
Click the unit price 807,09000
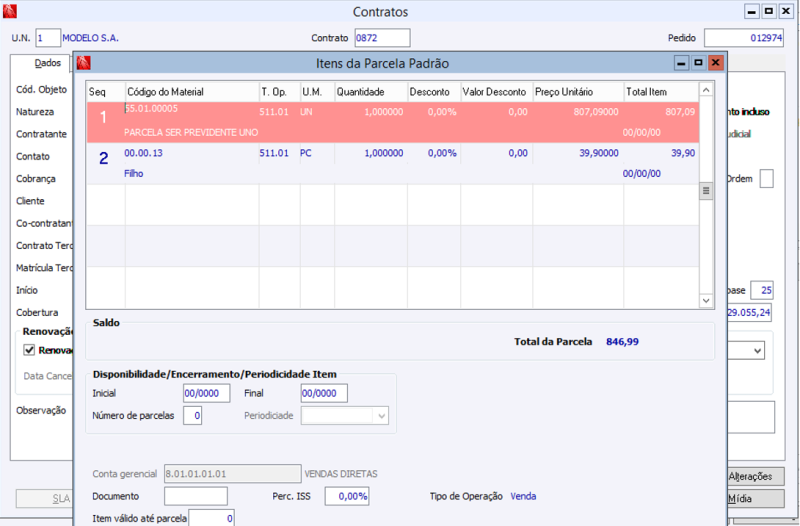pyautogui.click(x=596, y=112)
